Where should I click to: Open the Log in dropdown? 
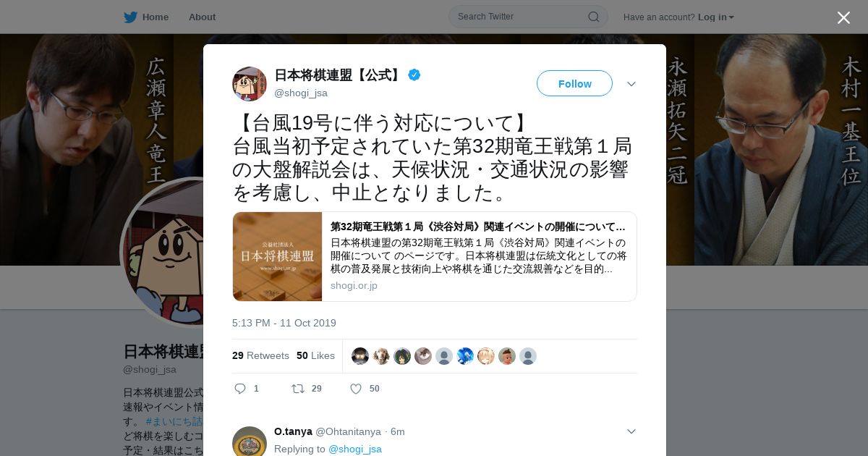click(x=716, y=17)
